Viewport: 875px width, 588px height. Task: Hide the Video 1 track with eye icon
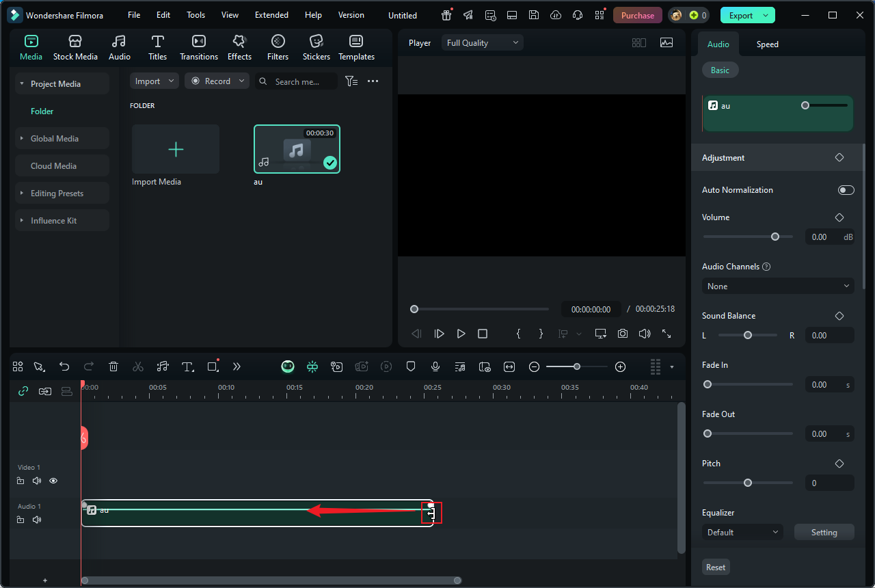53,481
